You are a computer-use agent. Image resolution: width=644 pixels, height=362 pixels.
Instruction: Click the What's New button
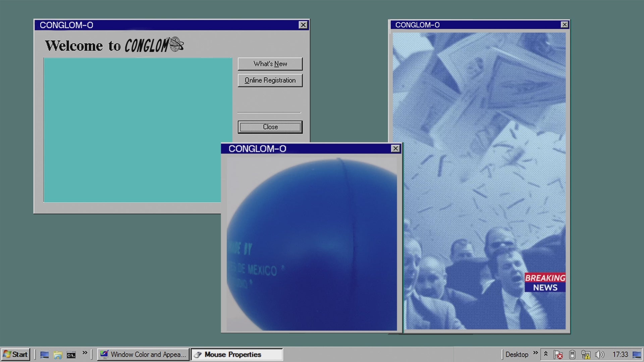(x=270, y=64)
